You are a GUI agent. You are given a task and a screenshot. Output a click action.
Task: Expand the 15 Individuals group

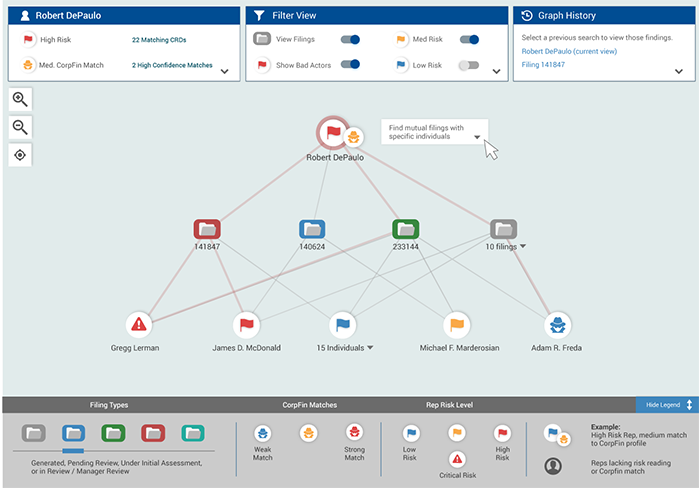pyautogui.click(x=371, y=348)
